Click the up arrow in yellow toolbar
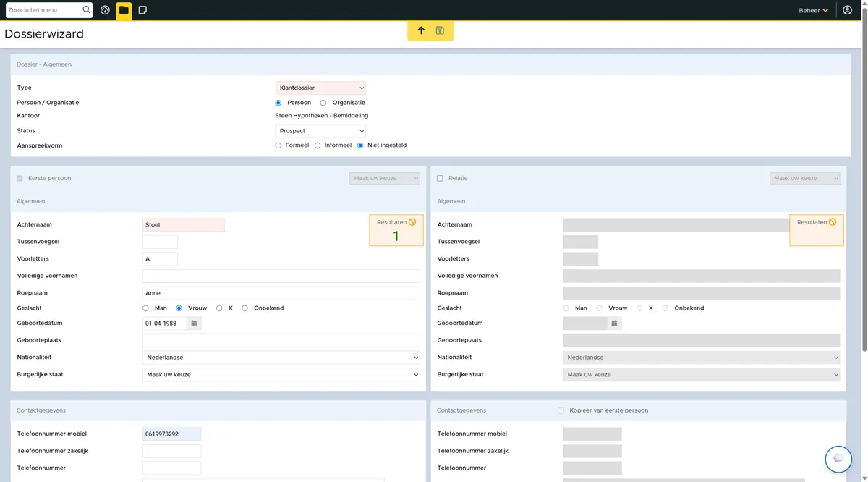The height and width of the screenshot is (482, 868). (x=421, y=30)
